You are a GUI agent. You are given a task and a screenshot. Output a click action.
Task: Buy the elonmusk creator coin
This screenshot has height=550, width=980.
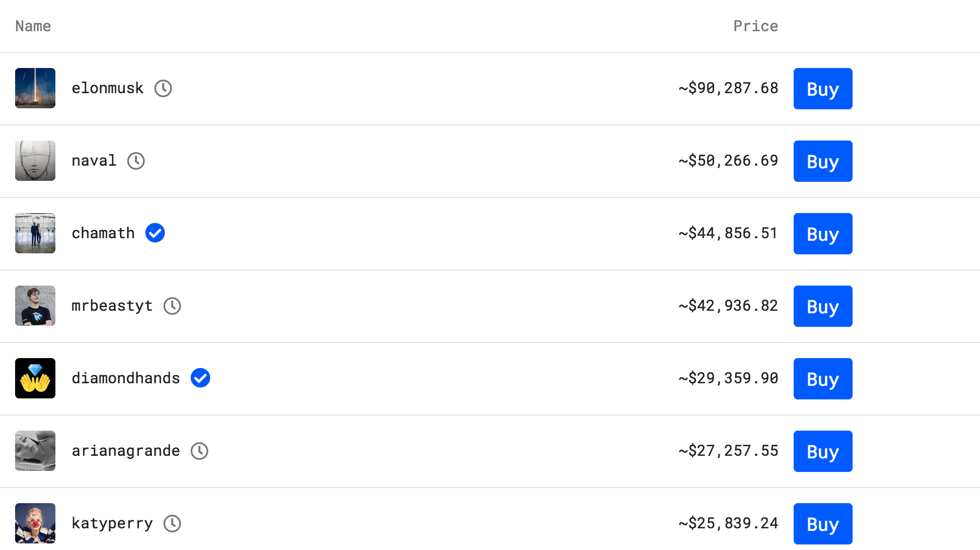(822, 89)
